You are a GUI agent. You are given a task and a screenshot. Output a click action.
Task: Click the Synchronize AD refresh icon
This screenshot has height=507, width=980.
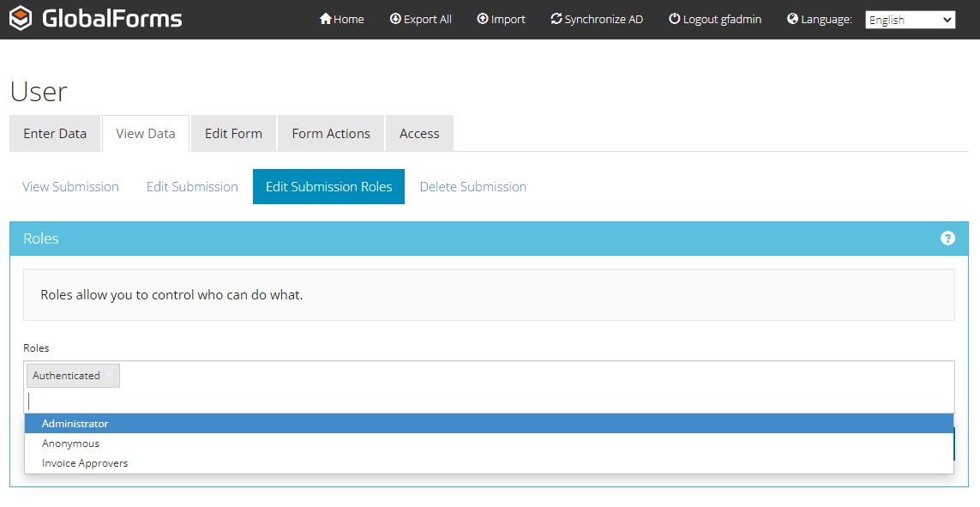556,19
